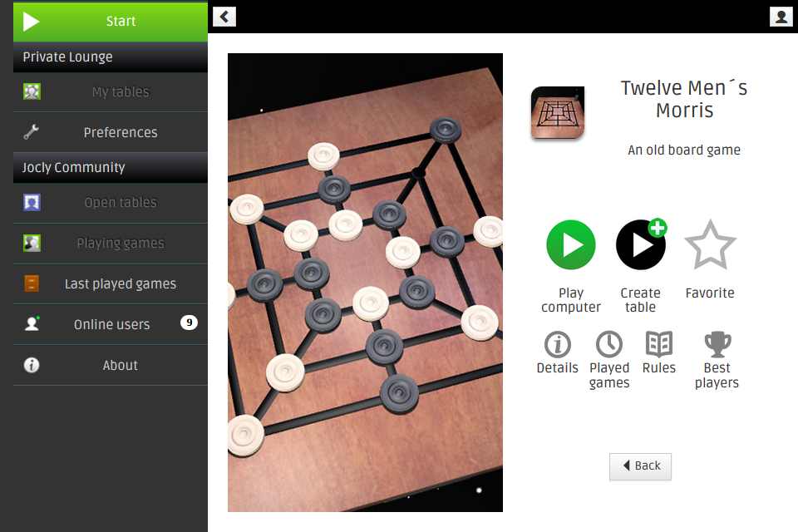
Task: Click the Twelve Men's Morris game thumbnail
Action: coord(558,113)
